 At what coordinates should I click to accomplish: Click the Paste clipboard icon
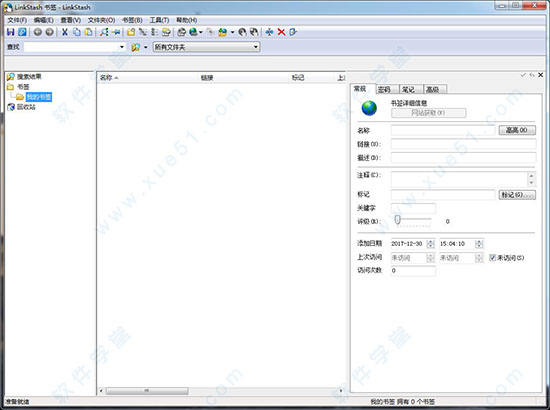point(88,32)
